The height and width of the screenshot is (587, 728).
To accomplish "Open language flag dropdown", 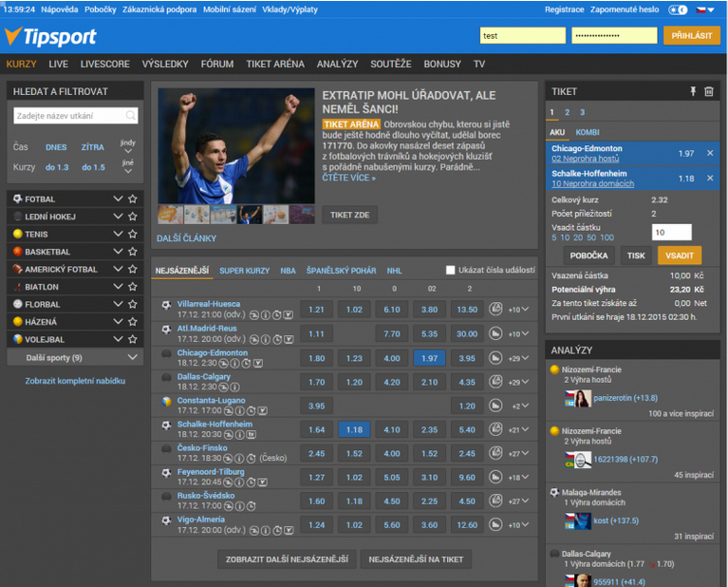I will coord(705,9).
